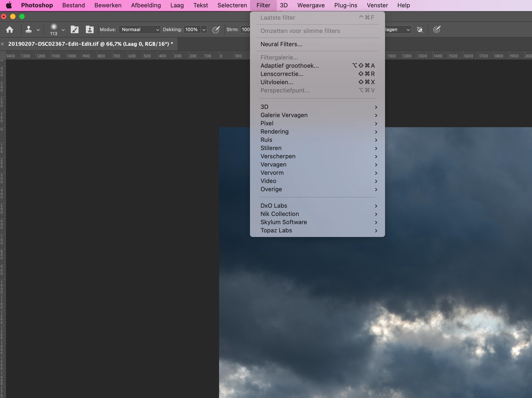This screenshot has height=398, width=532.
Task: Close the 20190207-DSC02367 document tab
Action: pos(3,44)
